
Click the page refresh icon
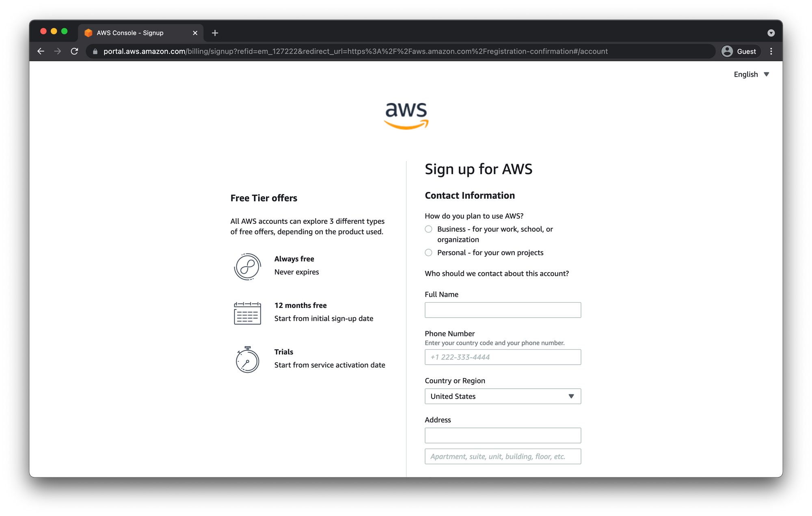click(75, 51)
